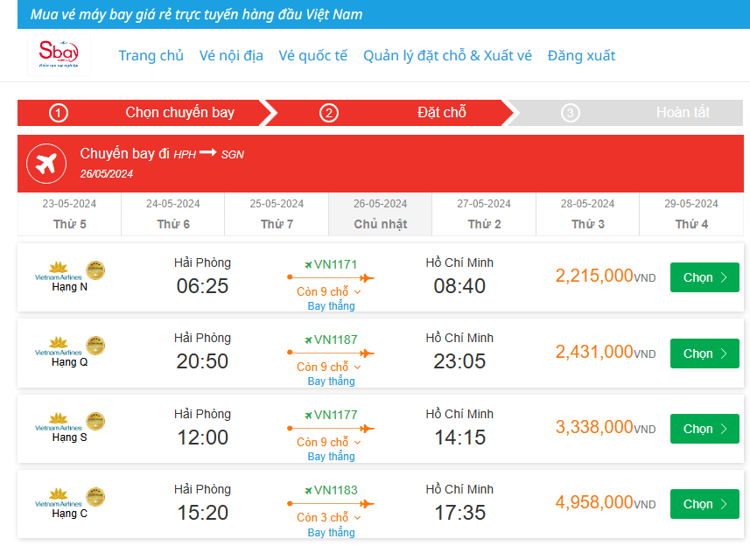Viewport: 750px width, 560px height.
Task: Click the "Trang chủ" link
Action: coord(151,55)
